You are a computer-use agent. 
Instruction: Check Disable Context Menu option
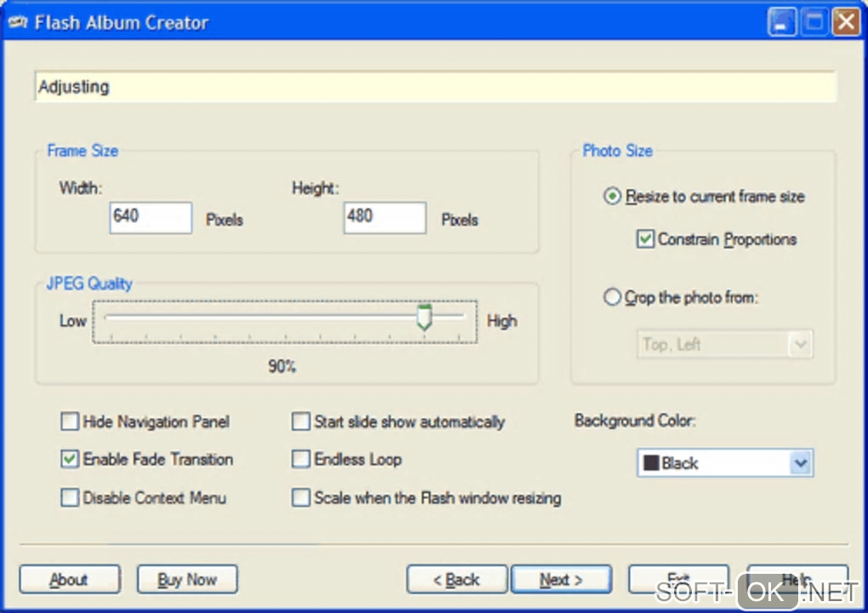point(70,497)
